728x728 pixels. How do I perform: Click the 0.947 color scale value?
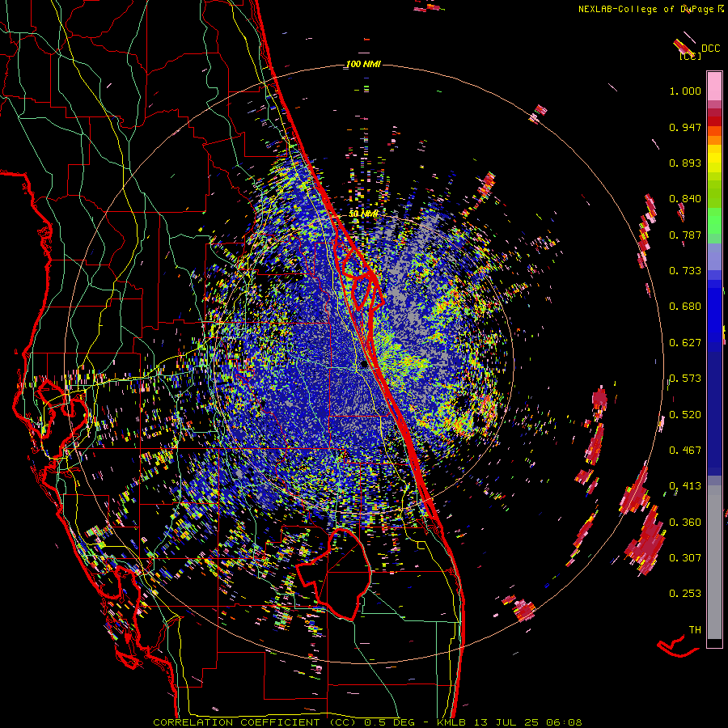pyautogui.click(x=685, y=127)
